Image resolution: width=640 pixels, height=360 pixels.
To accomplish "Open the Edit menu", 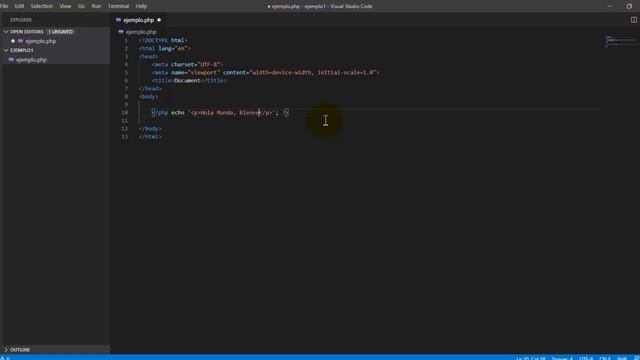I will [x=19, y=6].
